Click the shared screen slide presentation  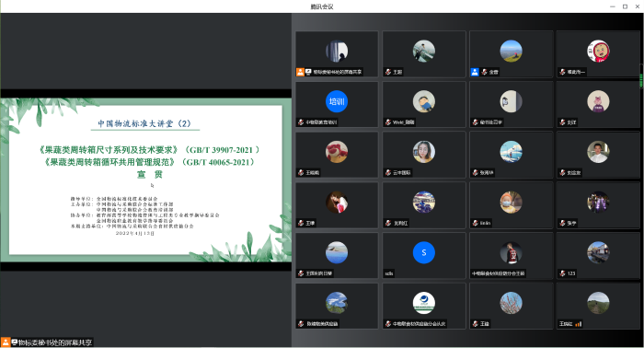point(145,180)
